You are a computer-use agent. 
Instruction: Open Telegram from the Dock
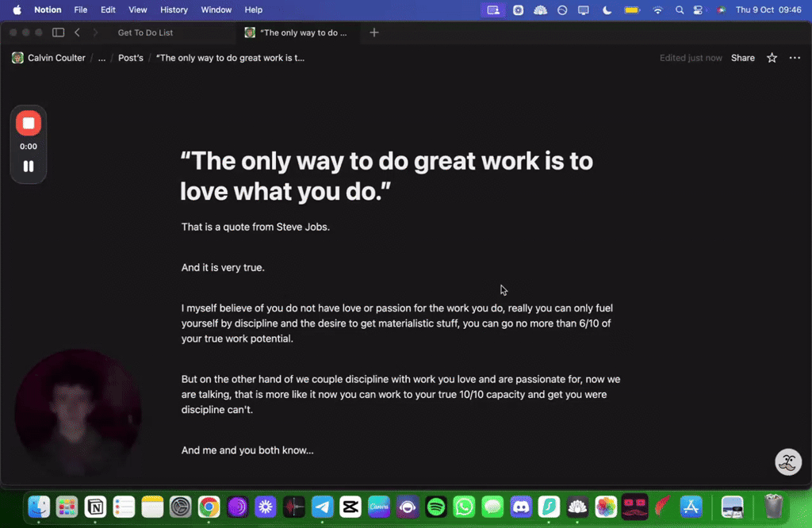tap(322, 507)
